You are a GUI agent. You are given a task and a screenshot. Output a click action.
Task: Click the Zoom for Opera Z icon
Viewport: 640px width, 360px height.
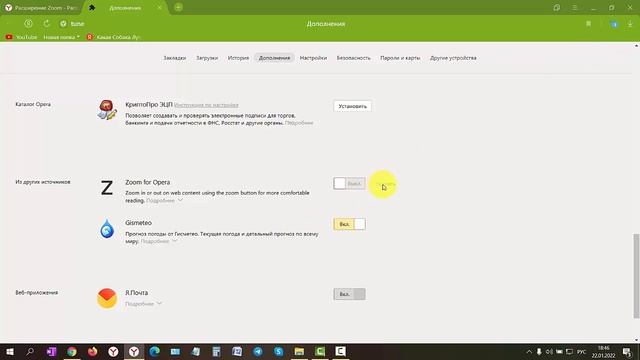click(107, 188)
